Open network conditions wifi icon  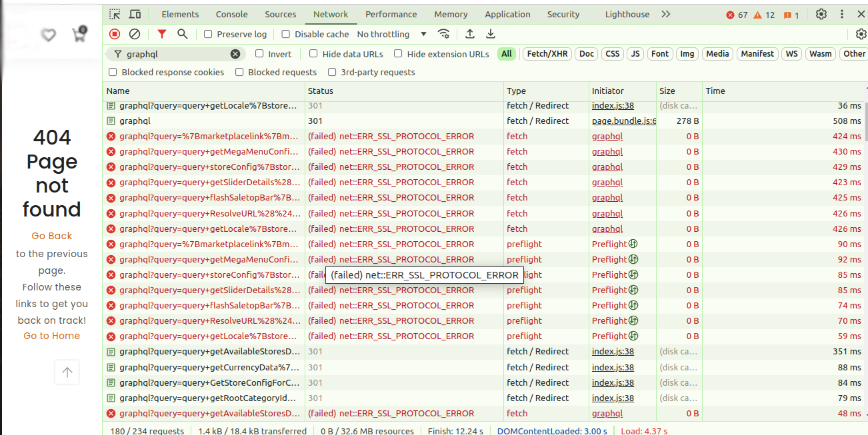(443, 34)
